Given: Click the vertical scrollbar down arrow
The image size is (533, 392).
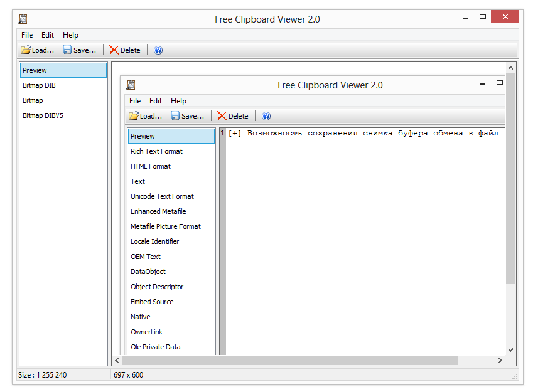Looking at the screenshot, I should click(510, 349).
